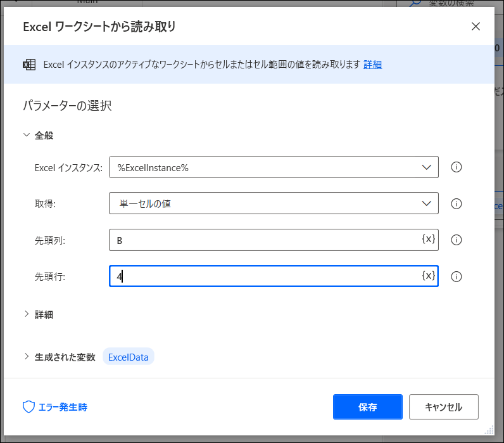Close the Excel ワークシートから読み取り dialog
Image resolution: width=504 pixels, height=443 pixels.
pos(476,27)
